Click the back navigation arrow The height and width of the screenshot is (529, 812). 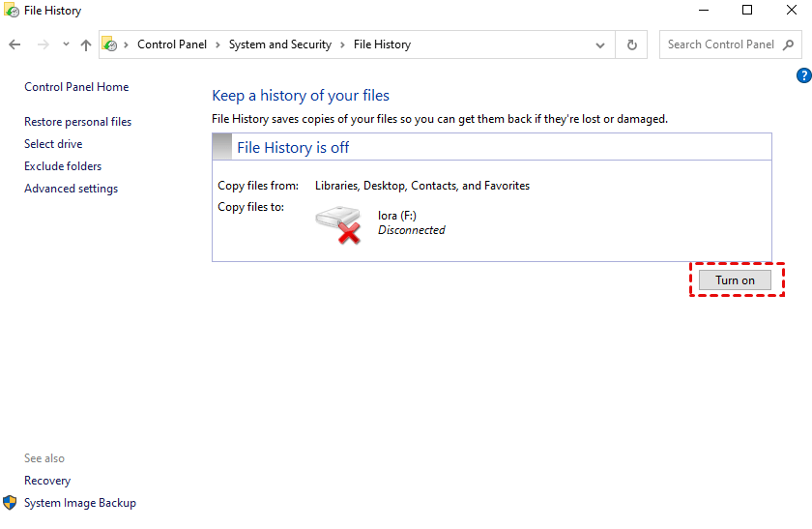pyautogui.click(x=14, y=44)
